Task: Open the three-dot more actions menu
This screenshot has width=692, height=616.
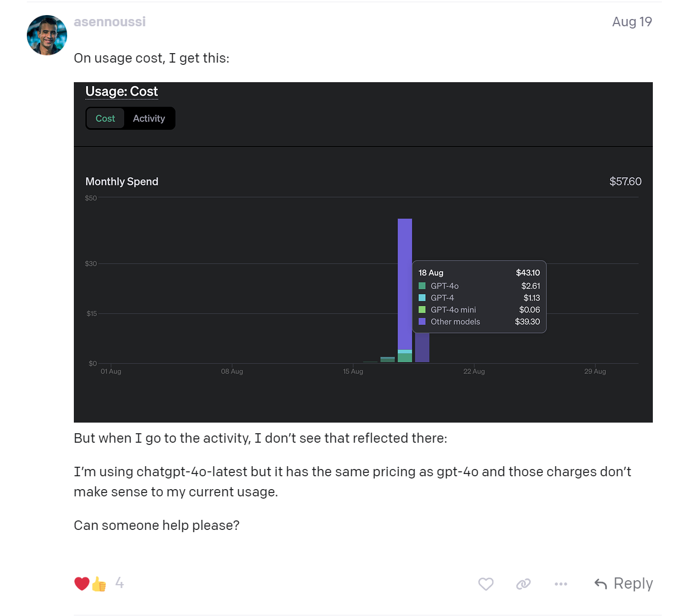Action: tap(561, 584)
